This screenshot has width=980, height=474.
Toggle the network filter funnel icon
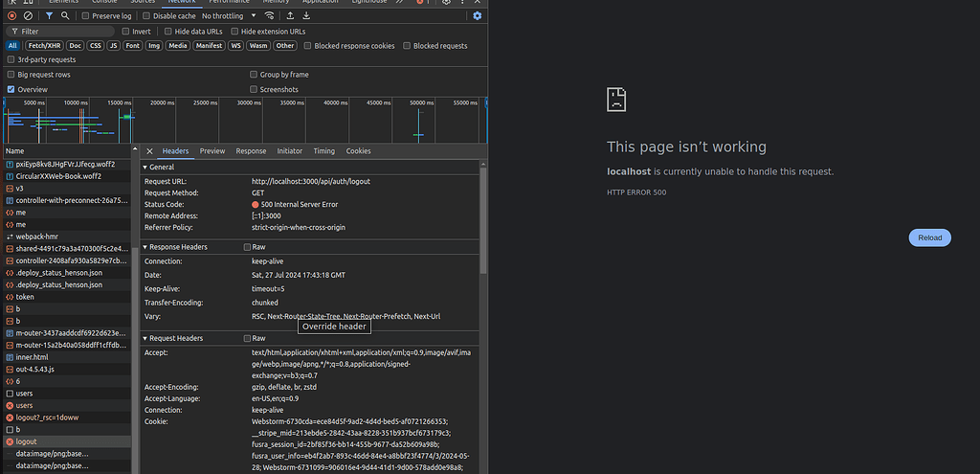pos(50,16)
